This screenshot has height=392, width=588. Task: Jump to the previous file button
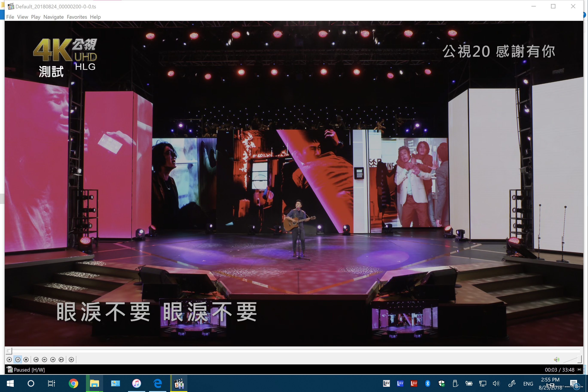36,360
